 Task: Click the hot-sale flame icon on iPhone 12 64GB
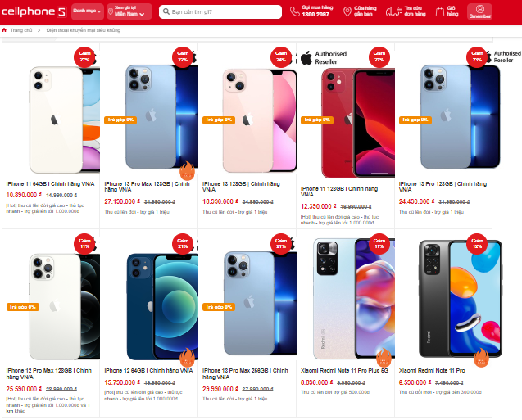coord(188,357)
